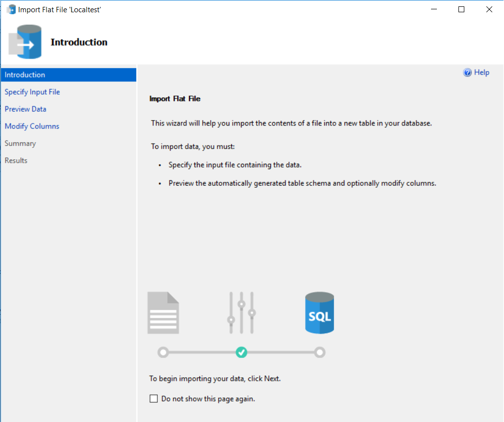Open the Help link
The height and width of the screenshot is (422, 504).
[x=481, y=73]
